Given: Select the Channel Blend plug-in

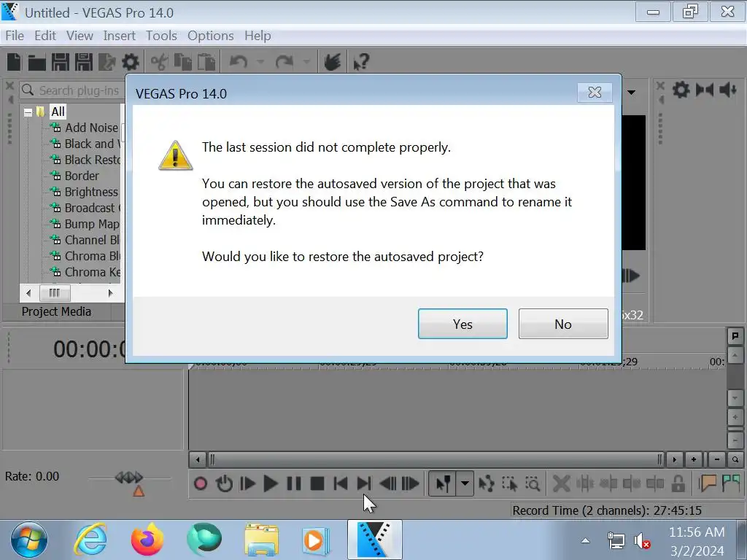Looking at the screenshot, I should pyautogui.click(x=91, y=240).
